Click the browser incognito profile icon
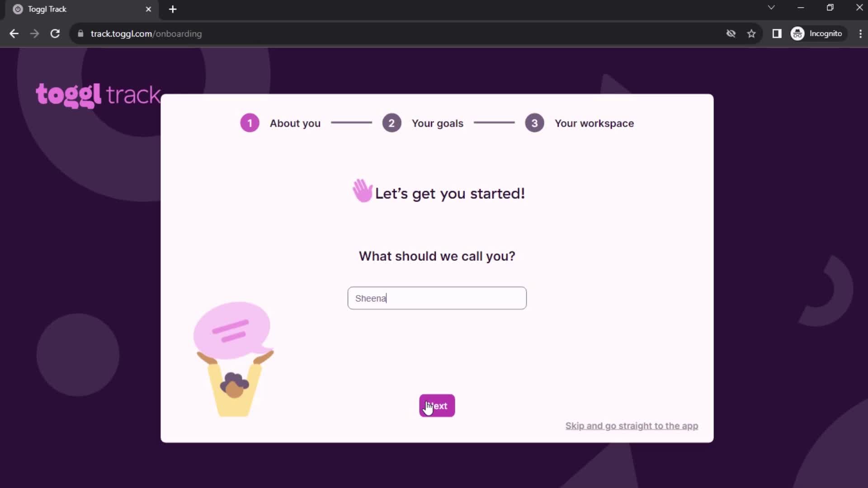868x488 pixels. point(797,33)
